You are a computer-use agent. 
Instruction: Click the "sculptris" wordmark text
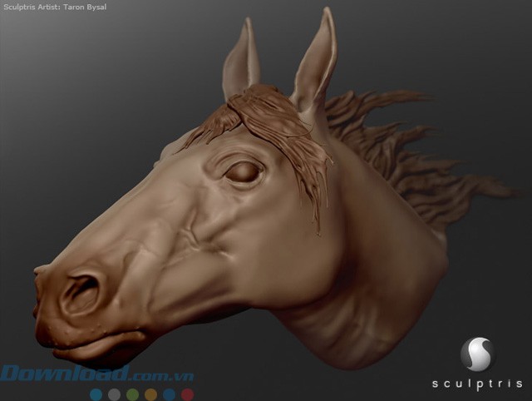click(x=477, y=384)
